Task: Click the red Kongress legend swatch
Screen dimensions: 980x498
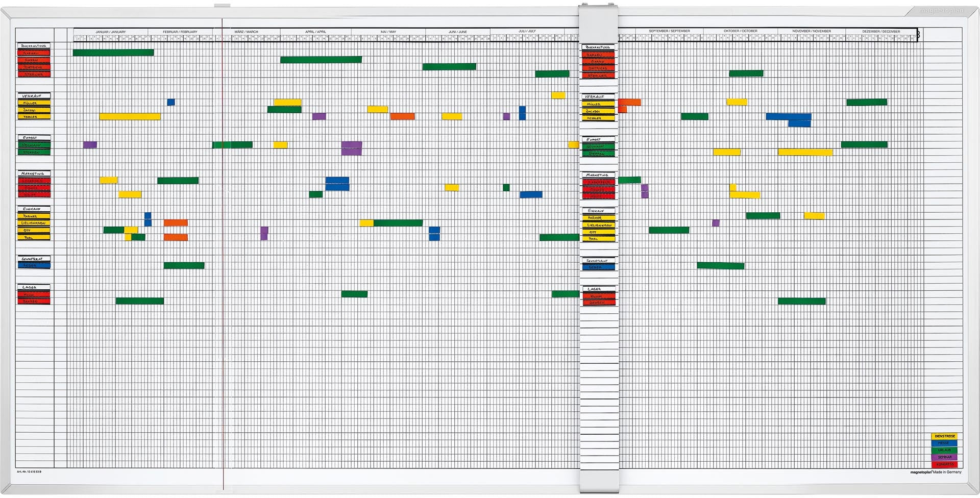Action: [944, 464]
